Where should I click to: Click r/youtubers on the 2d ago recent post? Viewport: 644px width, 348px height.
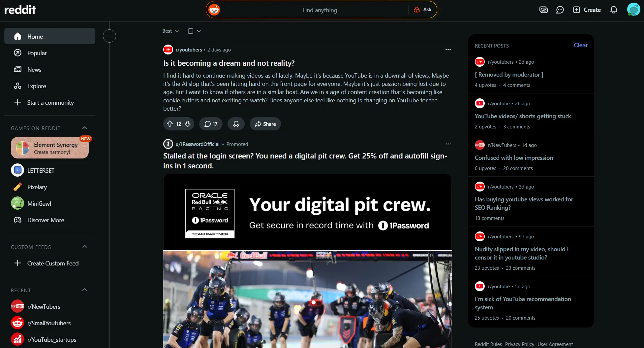pos(501,62)
